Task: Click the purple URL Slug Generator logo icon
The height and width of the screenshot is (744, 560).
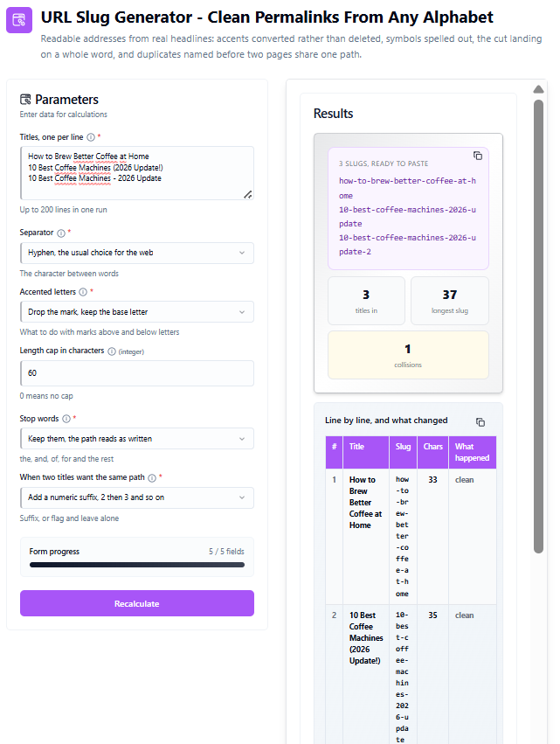Action: click(19, 20)
